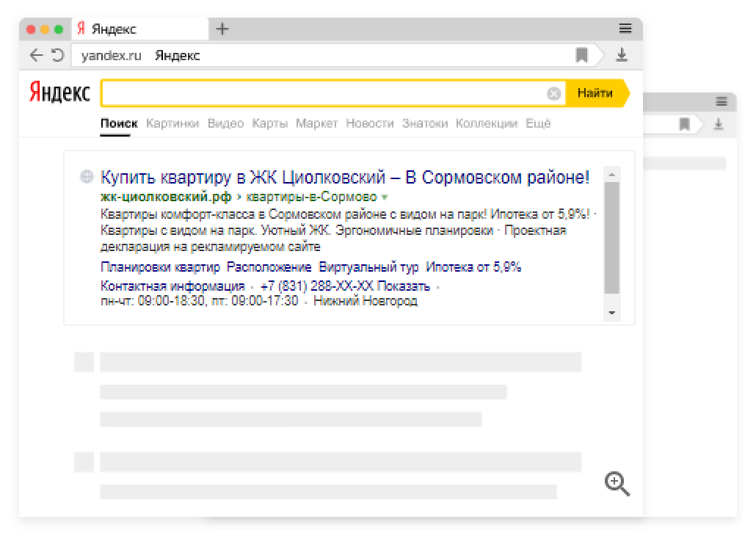Click the scroll down arrow in the ad box

tap(612, 313)
